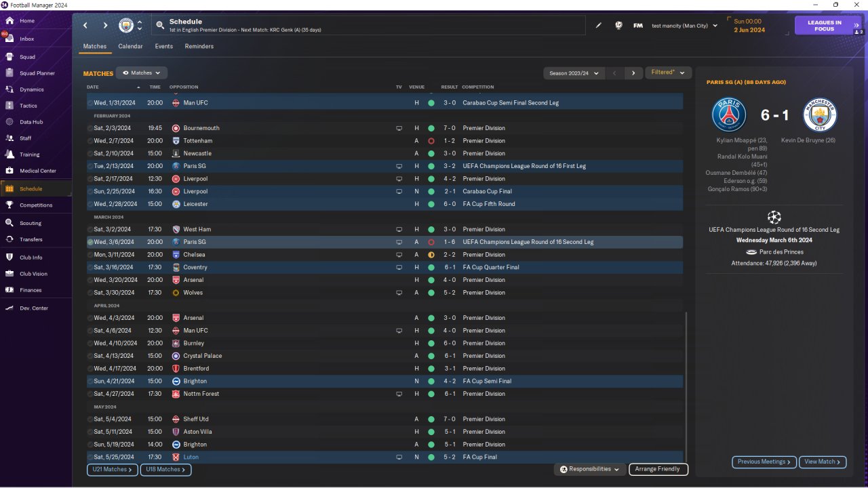Open Previous Meetings
Image resolution: width=868 pixels, height=488 pixels.
764,462
